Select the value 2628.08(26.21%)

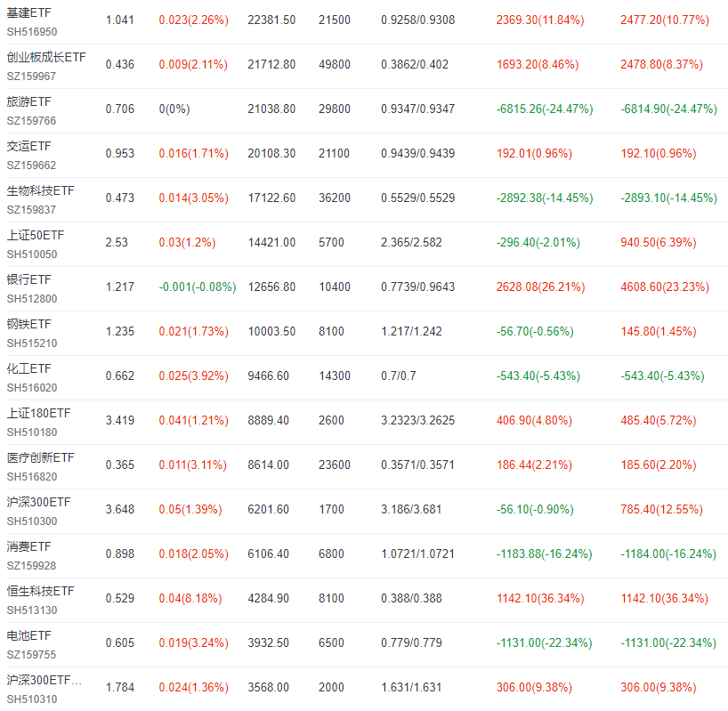[x=540, y=287]
